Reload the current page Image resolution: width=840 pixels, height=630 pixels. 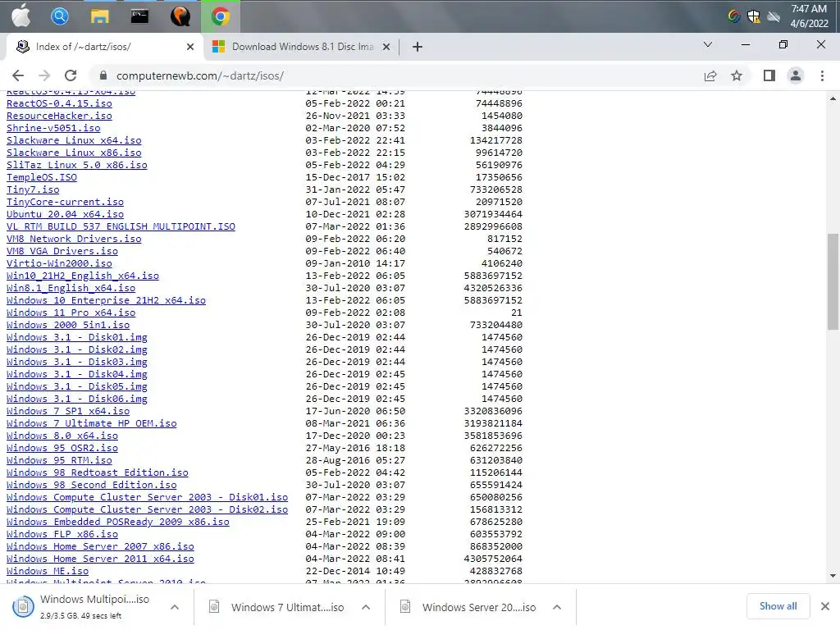point(71,75)
